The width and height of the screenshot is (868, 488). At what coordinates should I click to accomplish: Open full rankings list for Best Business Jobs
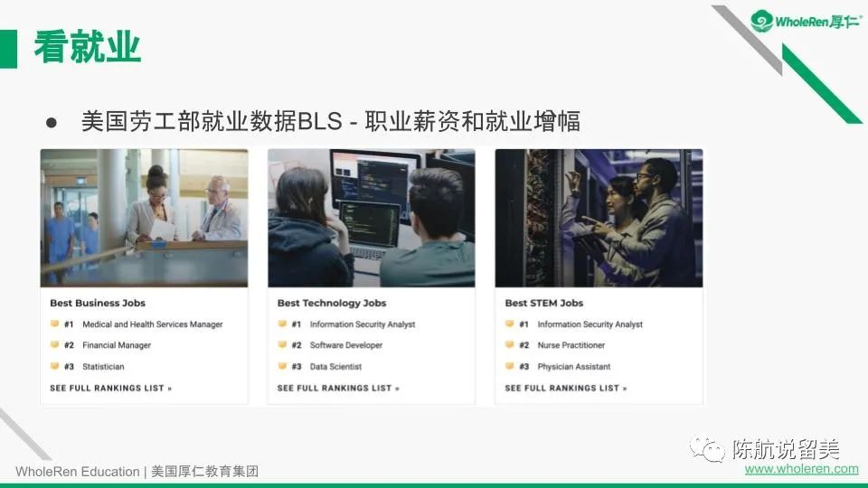click(110, 389)
